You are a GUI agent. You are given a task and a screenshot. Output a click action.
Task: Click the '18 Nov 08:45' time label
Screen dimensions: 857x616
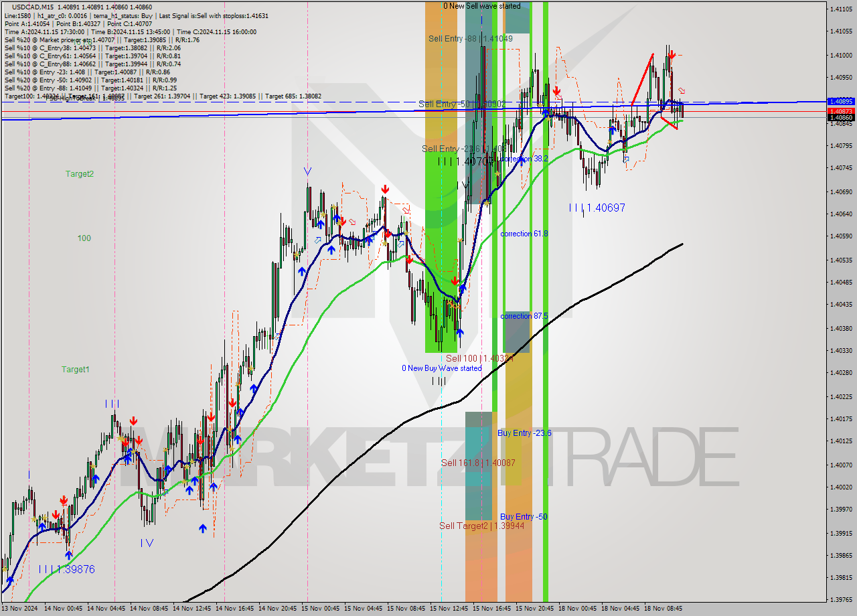point(663,609)
